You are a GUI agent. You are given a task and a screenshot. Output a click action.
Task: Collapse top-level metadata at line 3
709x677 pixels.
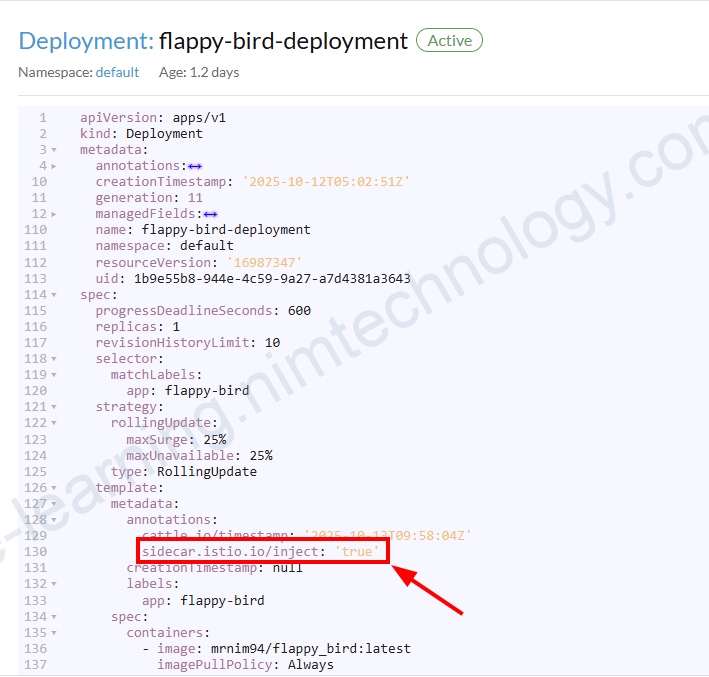tap(54, 150)
